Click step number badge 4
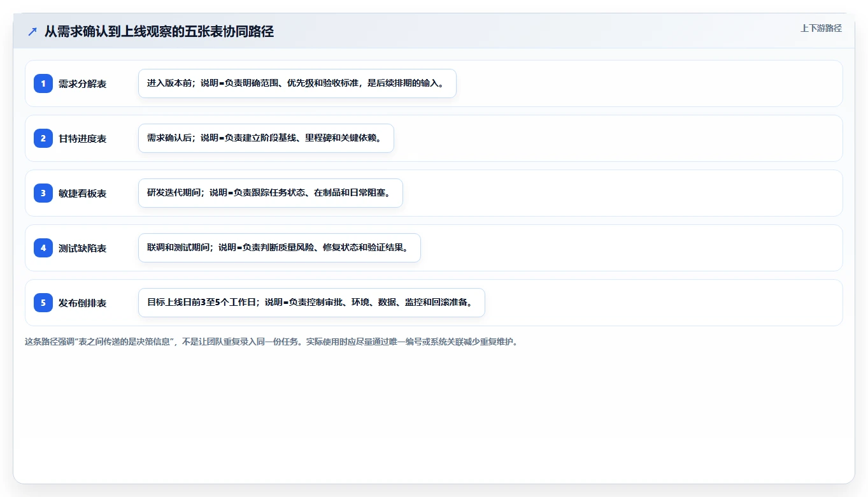 pyautogui.click(x=43, y=248)
